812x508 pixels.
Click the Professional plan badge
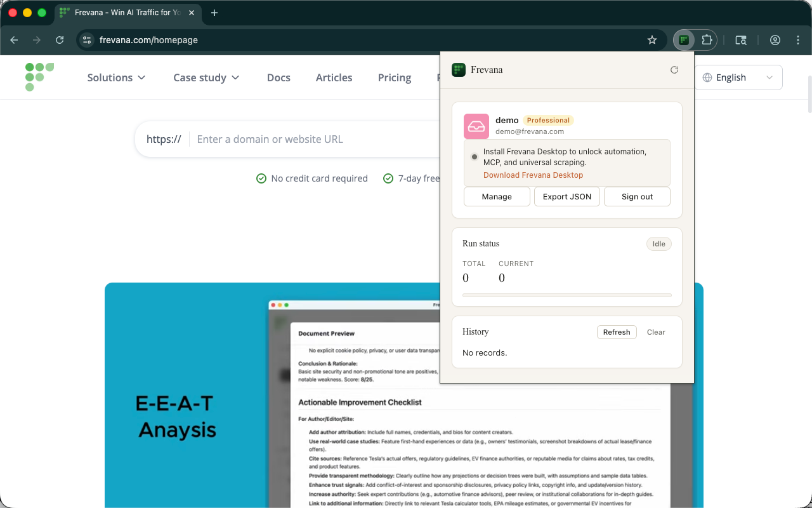coord(548,121)
